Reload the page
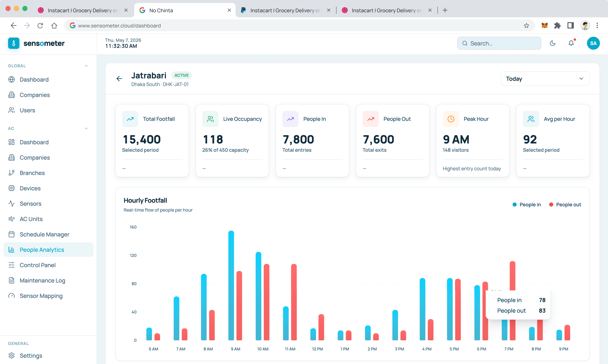 click(40, 25)
